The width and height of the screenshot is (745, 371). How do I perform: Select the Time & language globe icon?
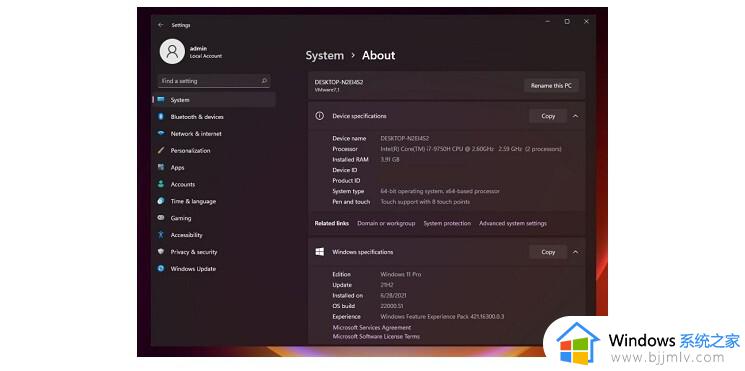tap(161, 201)
